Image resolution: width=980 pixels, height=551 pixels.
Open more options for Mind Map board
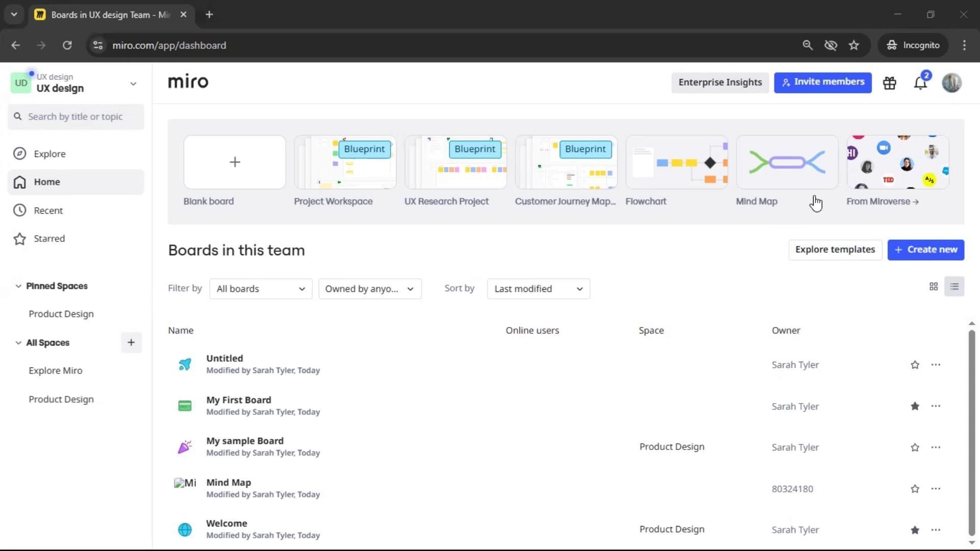click(x=936, y=489)
